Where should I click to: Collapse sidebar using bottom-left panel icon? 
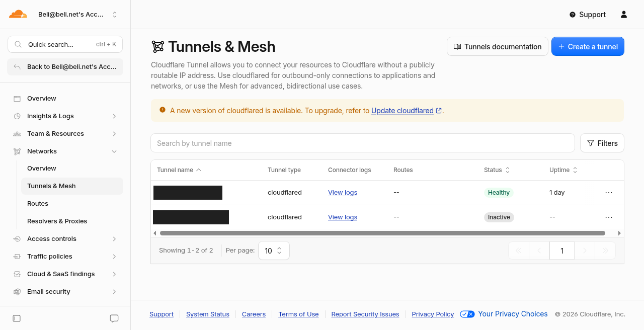click(17, 318)
